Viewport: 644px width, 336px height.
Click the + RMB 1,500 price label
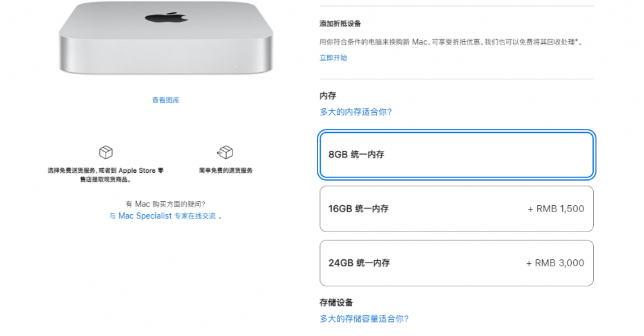click(x=556, y=209)
